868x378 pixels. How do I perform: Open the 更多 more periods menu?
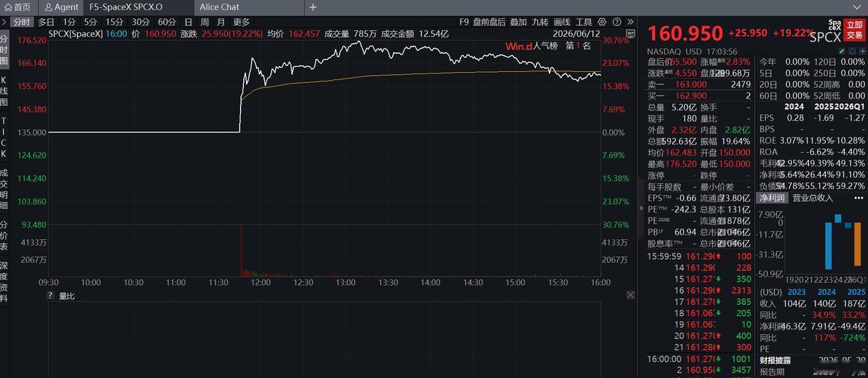point(241,22)
